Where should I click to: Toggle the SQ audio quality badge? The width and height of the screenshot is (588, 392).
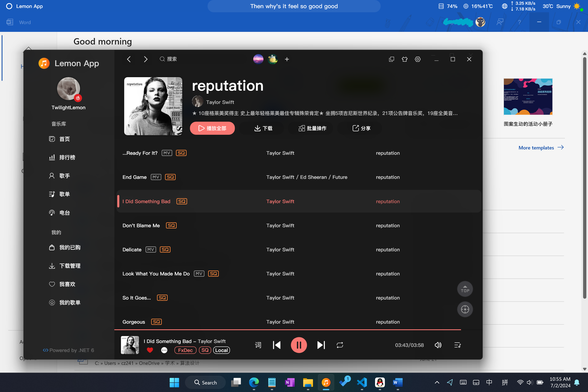click(x=205, y=350)
